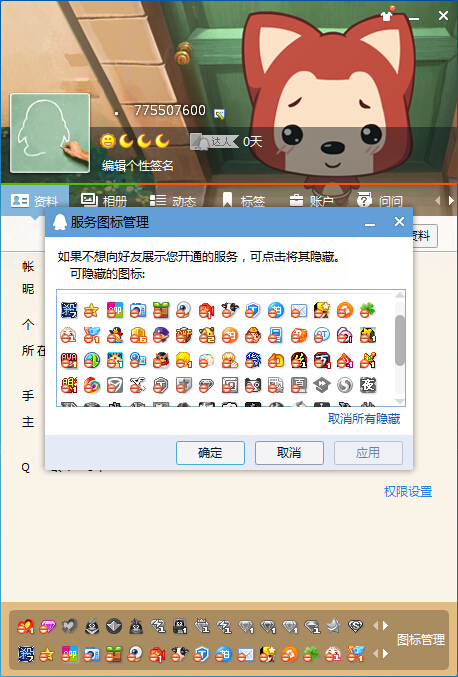Click the tab bar's left scroll arrow
This screenshot has height=677, width=458.
pos(437,200)
